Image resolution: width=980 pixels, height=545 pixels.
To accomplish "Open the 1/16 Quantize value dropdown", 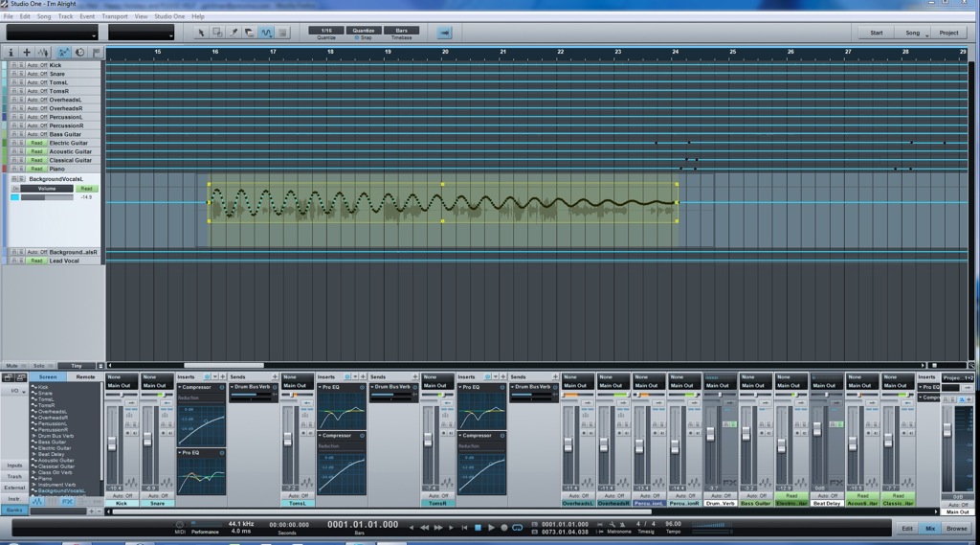I will pos(326,31).
